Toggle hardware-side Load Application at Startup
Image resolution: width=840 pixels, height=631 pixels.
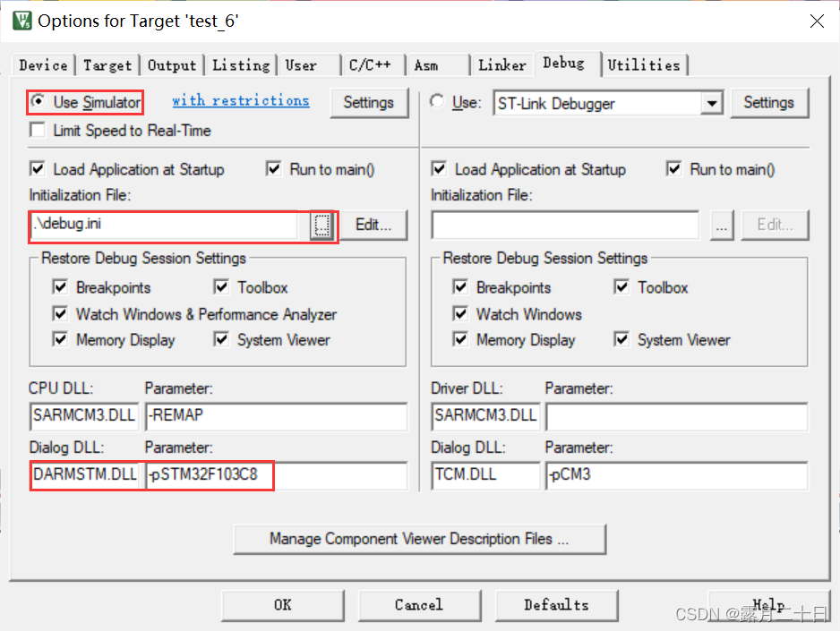click(439, 169)
